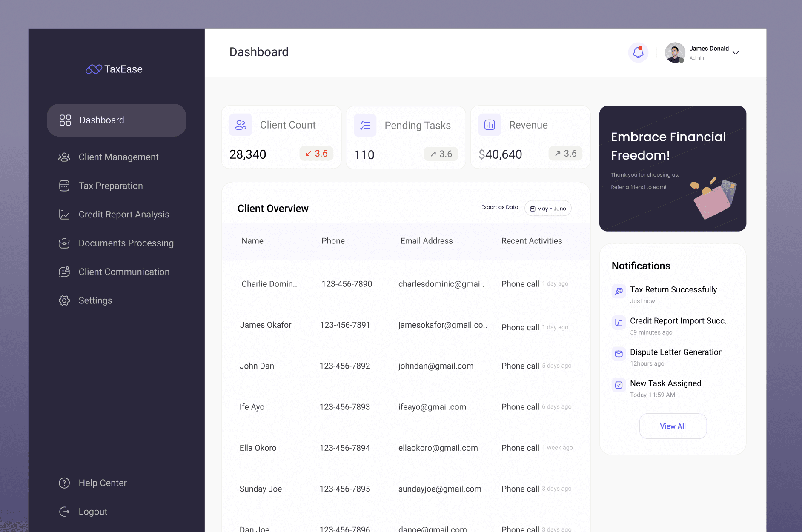Open the Embrace Financial Freedom promo card heading
The image size is (802, 532).
[668, 146]
